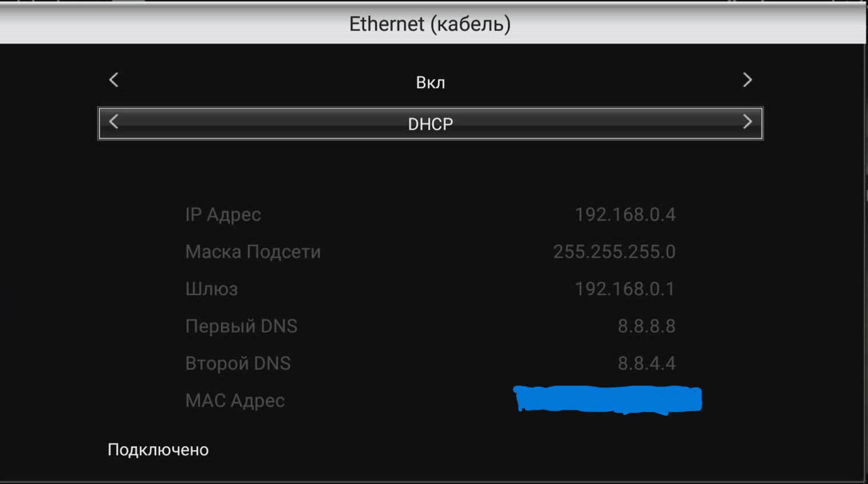The width and height of the screenshot is (868, 484).
Task: Click right arrow in DHCP selector
Action: coord(747,122)
